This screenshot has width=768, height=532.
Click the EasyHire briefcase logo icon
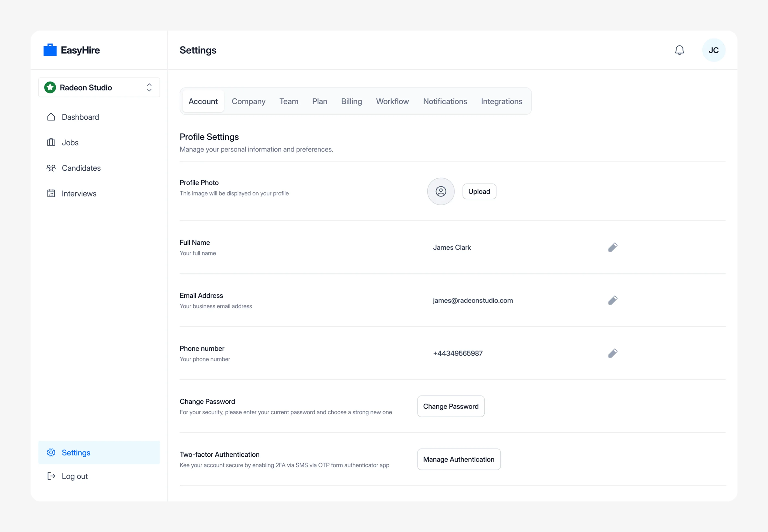[x=50, y=50]
